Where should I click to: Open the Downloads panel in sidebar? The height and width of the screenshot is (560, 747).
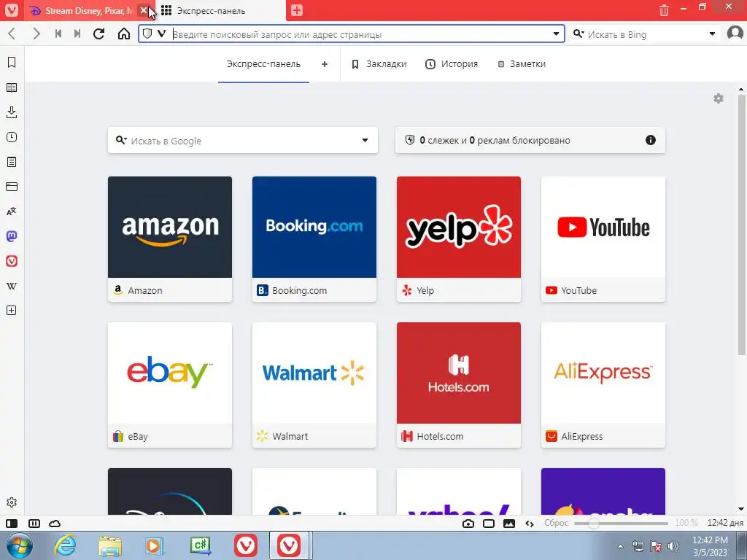12,112
